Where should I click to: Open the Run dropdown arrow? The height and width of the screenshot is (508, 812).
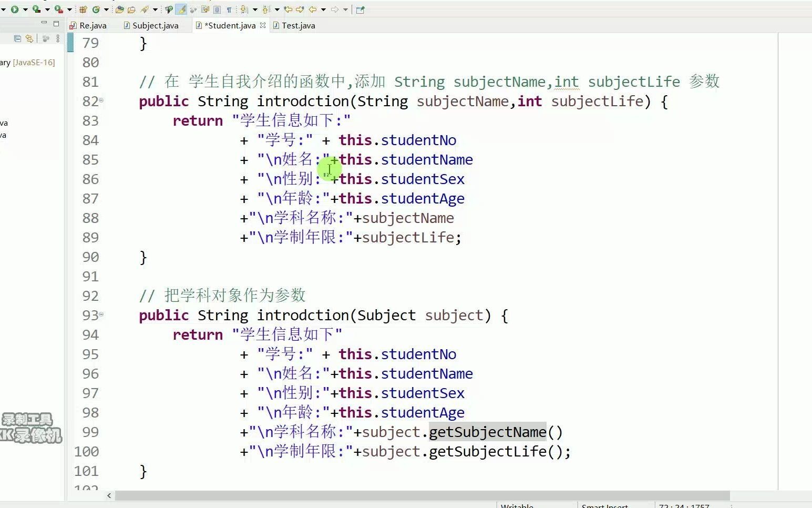[x=25, y=9]
